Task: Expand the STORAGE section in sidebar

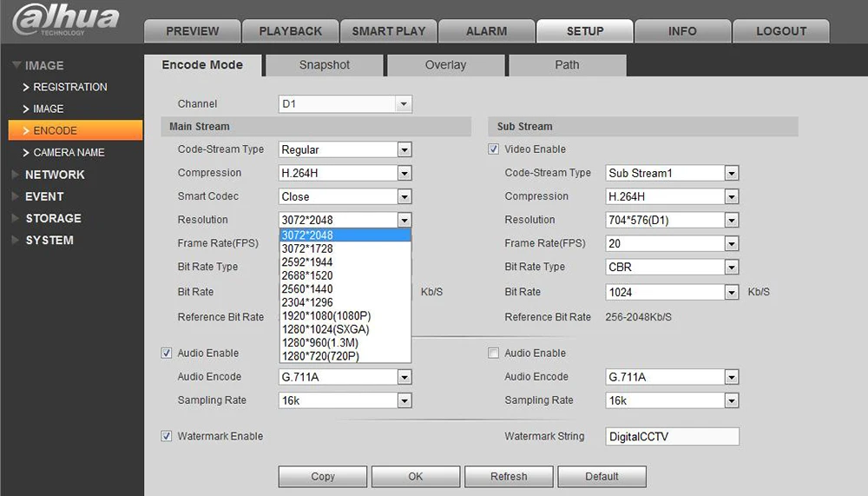Action: click(x=53, y=218)
